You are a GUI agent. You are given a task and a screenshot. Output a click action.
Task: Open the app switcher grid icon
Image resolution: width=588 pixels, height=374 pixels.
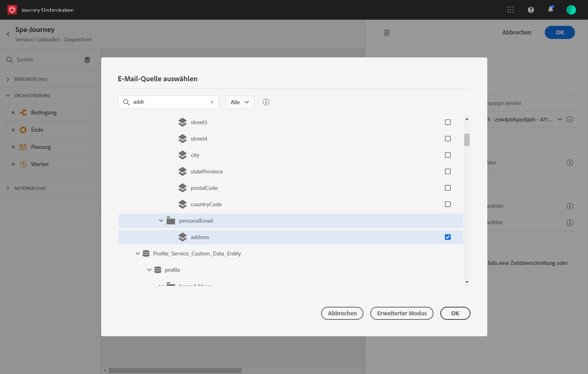click(511, 10)
